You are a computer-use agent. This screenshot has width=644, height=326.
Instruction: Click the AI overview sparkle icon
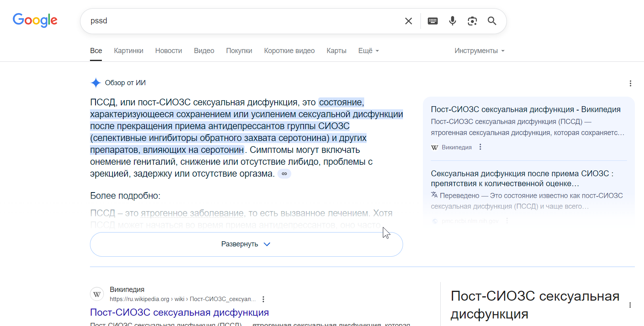coord(96,83)
